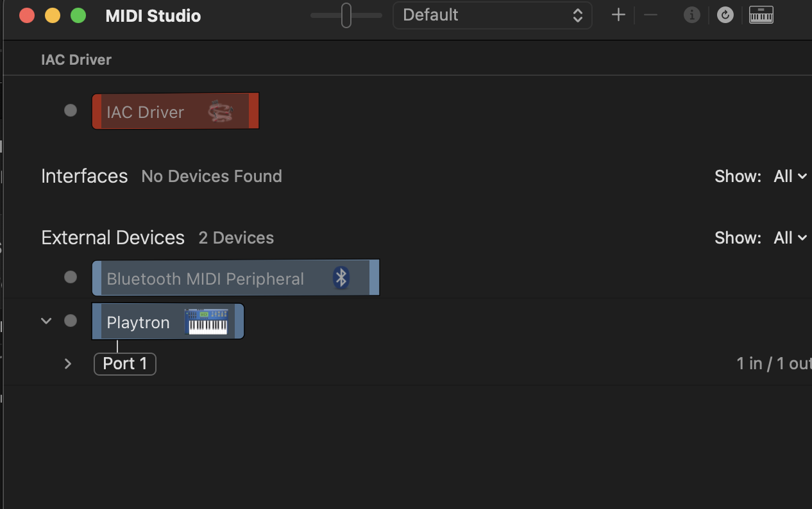812x509 pixels.
Task: Minimize the MIDI Studio window
Action: point(53,15)
